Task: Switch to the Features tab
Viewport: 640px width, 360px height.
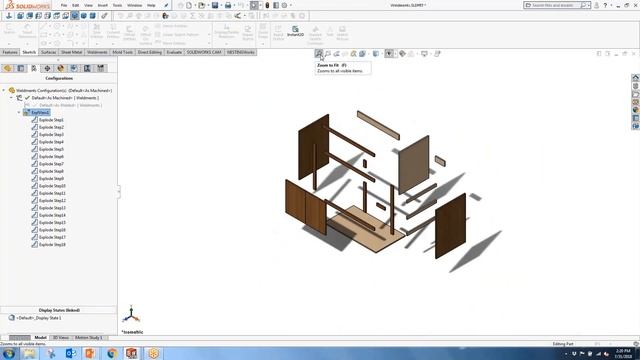Action: [10, 52]
